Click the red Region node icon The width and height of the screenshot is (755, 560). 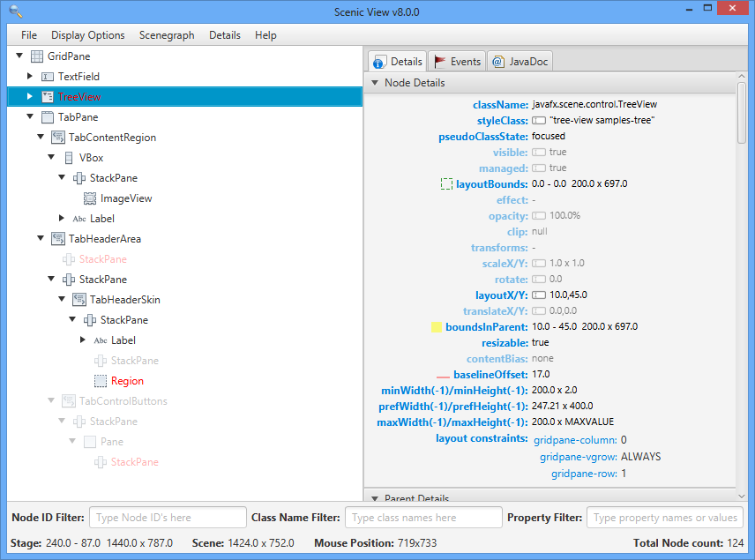[101, 381]
